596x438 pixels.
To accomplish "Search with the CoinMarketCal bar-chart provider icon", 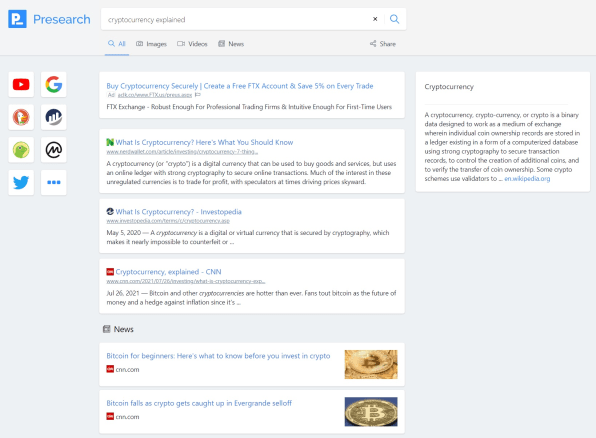I will 54,117.
